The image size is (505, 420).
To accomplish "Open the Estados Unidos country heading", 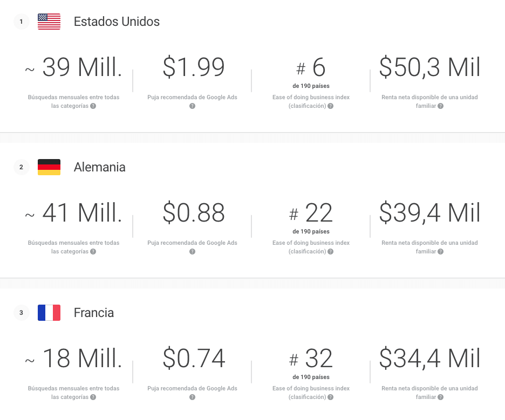I will click(x=117, y=22).
